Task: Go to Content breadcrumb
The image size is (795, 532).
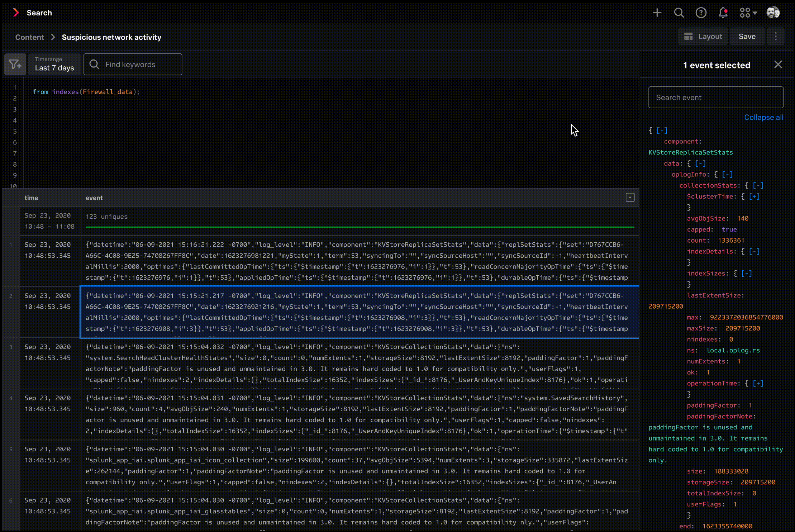Action: [29, 37]
